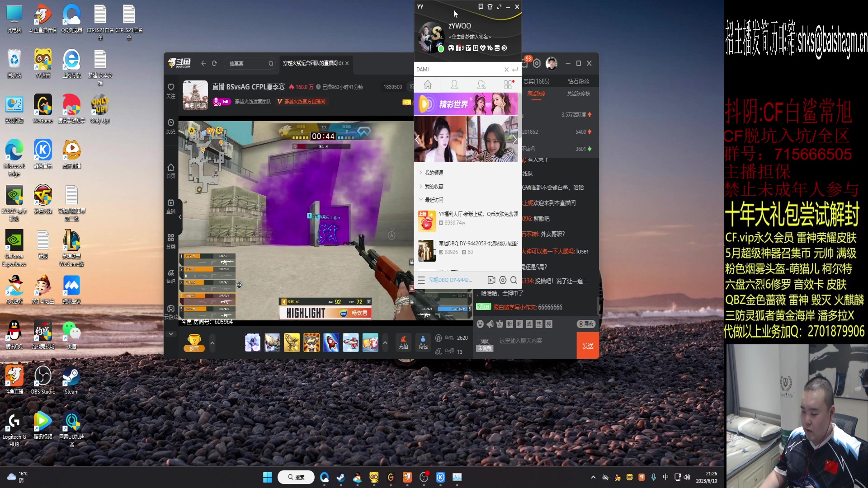Click the 充值 recharge button
The image size is (868, 488).
403,343
